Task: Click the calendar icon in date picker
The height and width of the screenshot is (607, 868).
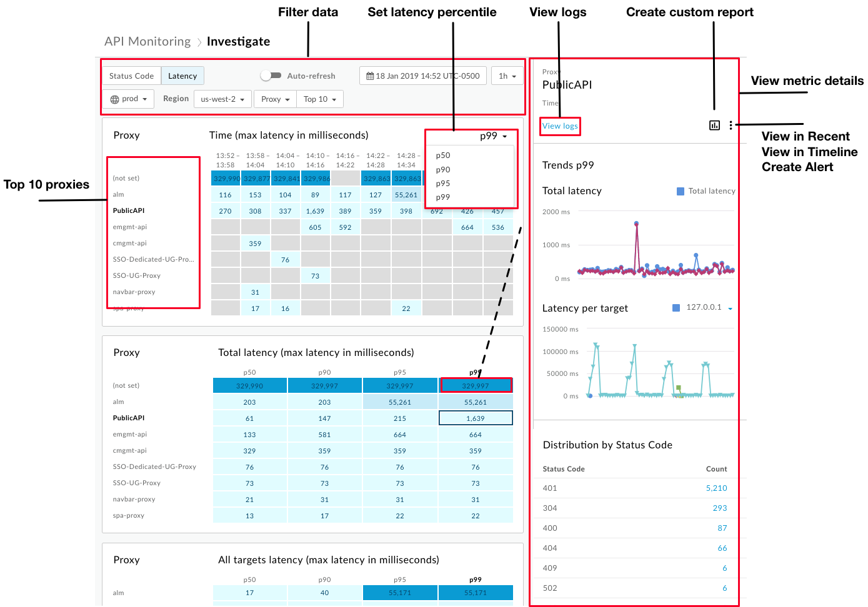Action: [x=371, y=76]
